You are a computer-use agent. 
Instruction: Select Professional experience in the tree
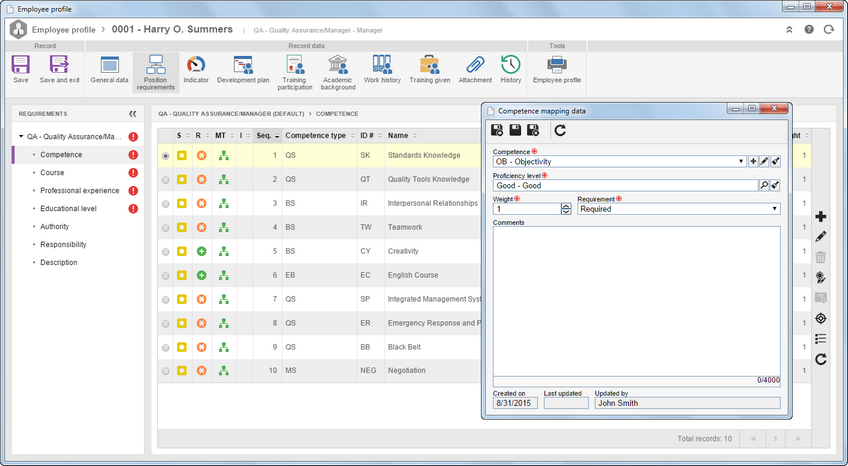[80, 190]
